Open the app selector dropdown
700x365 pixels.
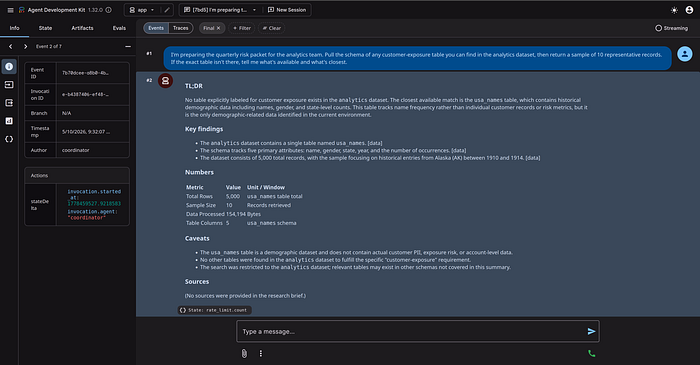tap(142, 10)
